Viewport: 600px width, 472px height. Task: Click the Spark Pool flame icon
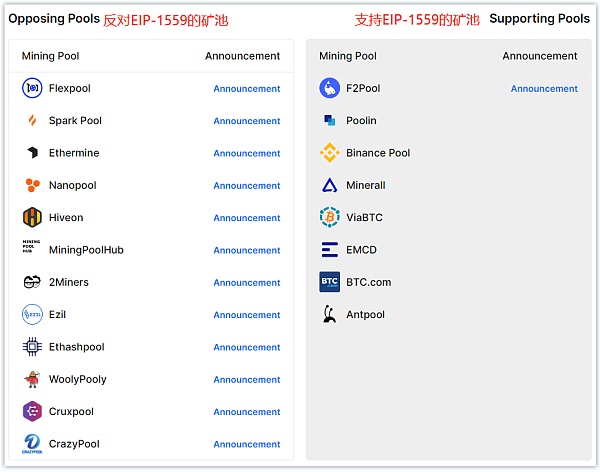tap(33, 120)
